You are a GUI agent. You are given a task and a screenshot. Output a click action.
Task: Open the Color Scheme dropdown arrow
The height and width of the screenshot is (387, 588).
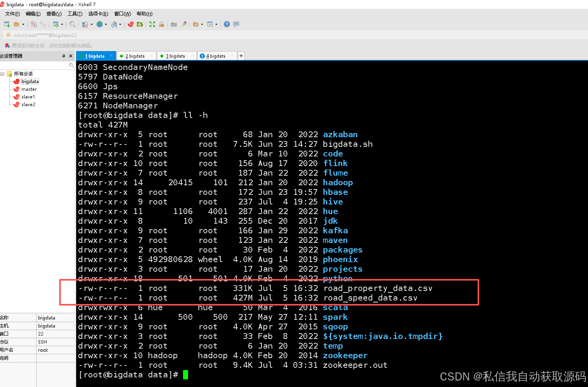pyautogui.click(x=92, y=24)
